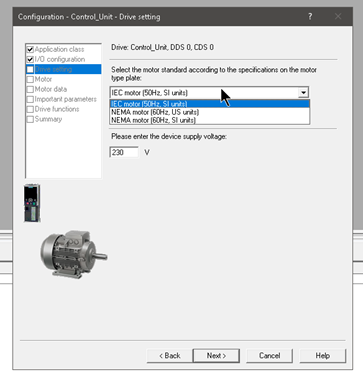Viewport: 363px width, 375px height.
Task: Go to Important parameters step
Action: pyautogui.click(x=65, y=99)
